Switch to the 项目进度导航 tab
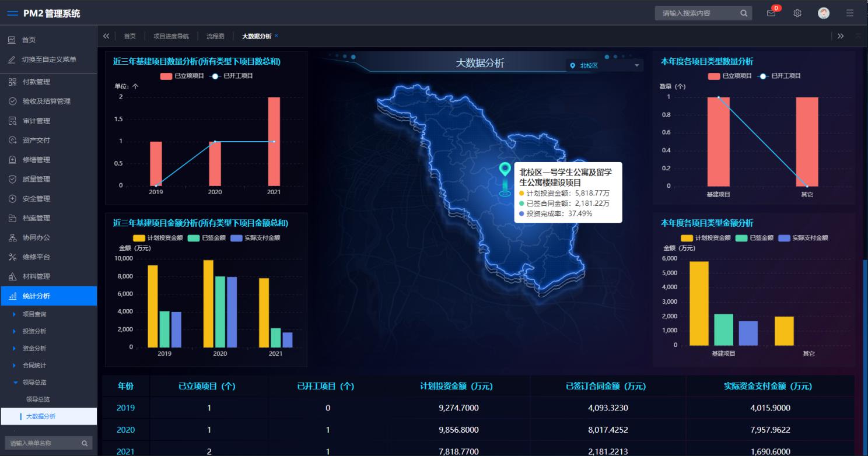Viewport: 868px width, 456px height. pos(171,36)
